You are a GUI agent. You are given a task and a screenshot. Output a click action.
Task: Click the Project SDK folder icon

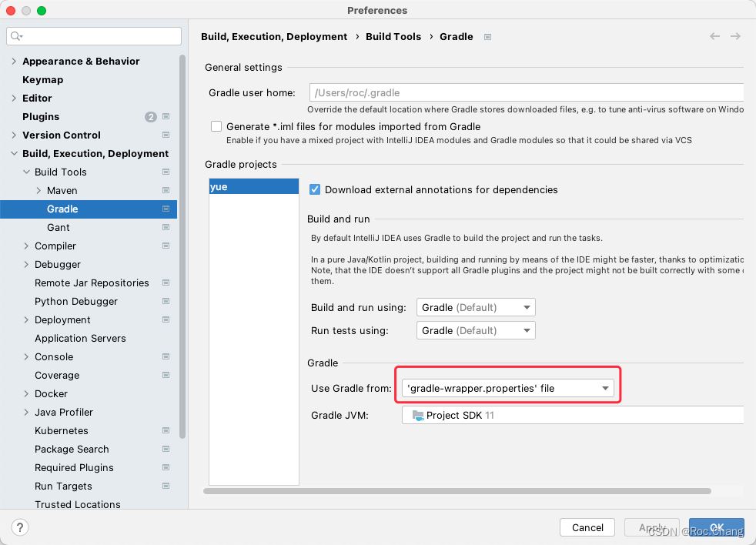point(417,415)
